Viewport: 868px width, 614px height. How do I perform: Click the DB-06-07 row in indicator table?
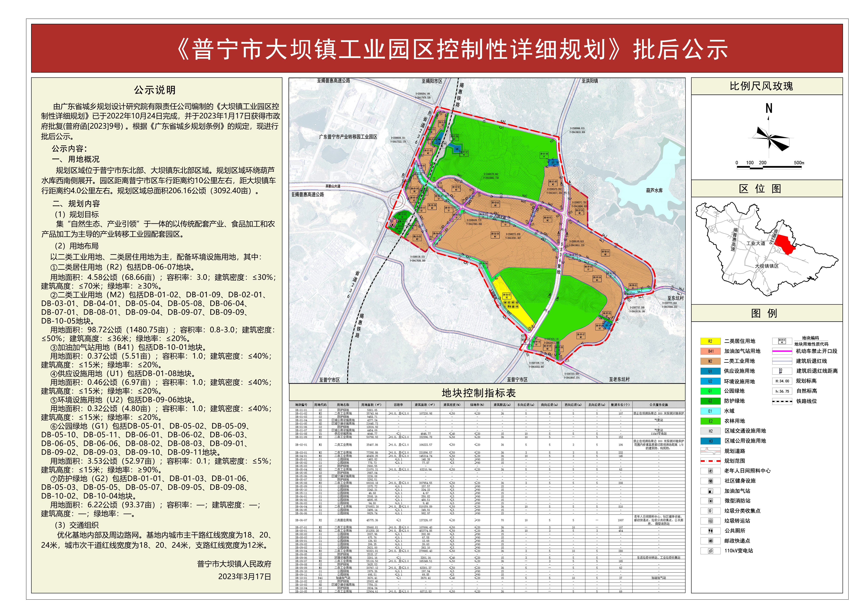[x=487, y=520]
